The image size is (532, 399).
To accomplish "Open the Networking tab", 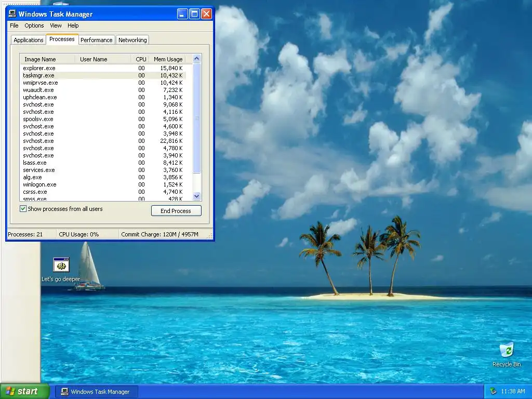I will tap(132, 40).
